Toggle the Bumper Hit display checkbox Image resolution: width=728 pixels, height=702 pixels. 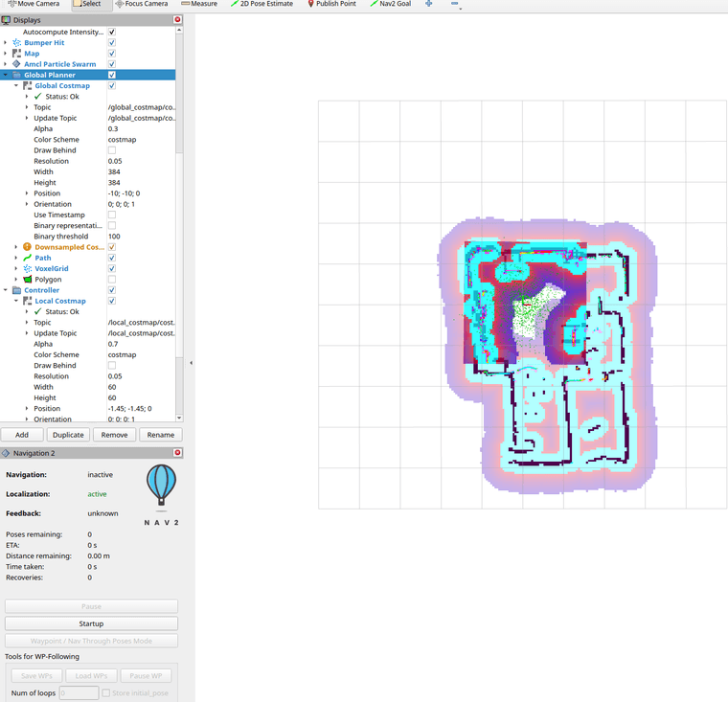point(112,43)
